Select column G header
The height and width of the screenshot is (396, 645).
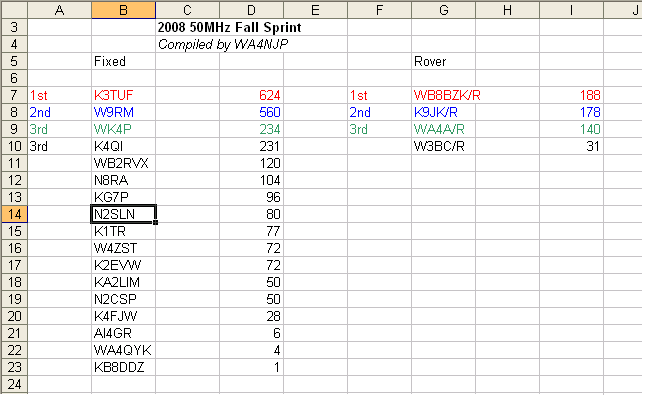(x=443, y=9)
